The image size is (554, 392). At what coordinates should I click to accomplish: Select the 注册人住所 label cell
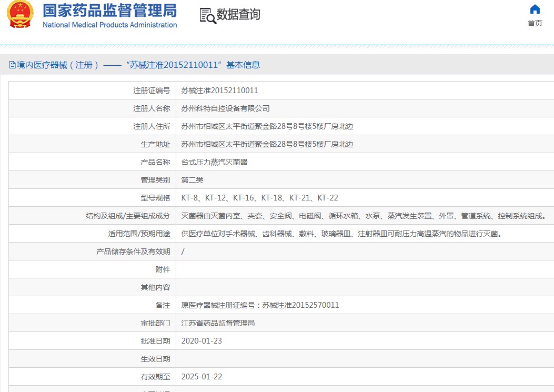(92, 126)
